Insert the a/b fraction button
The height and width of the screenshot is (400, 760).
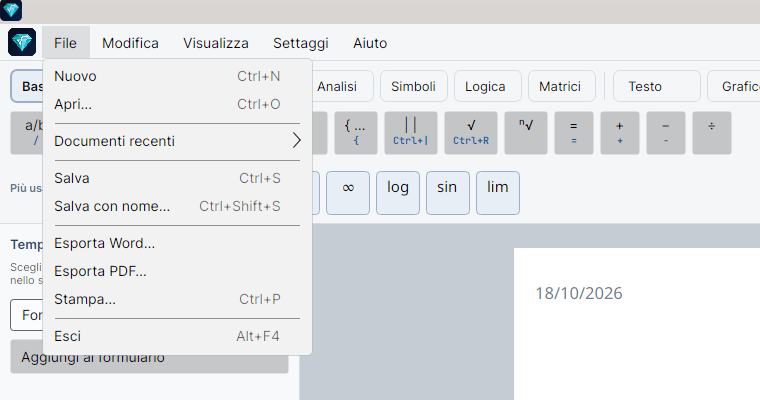(x=27, y=133)
